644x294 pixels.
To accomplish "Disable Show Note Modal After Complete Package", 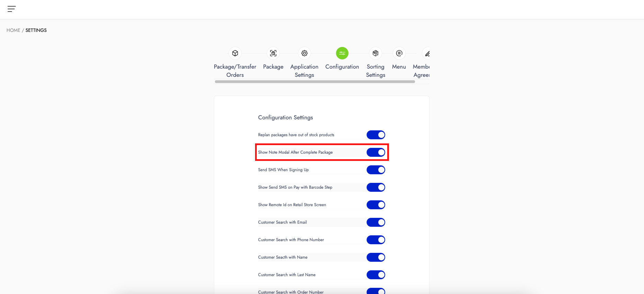I will [x=376, y=152].
